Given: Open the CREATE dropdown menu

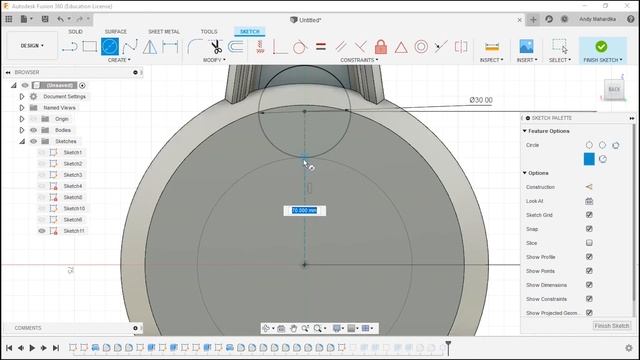Looking at the screenshot, I should [x=119, y=60].
